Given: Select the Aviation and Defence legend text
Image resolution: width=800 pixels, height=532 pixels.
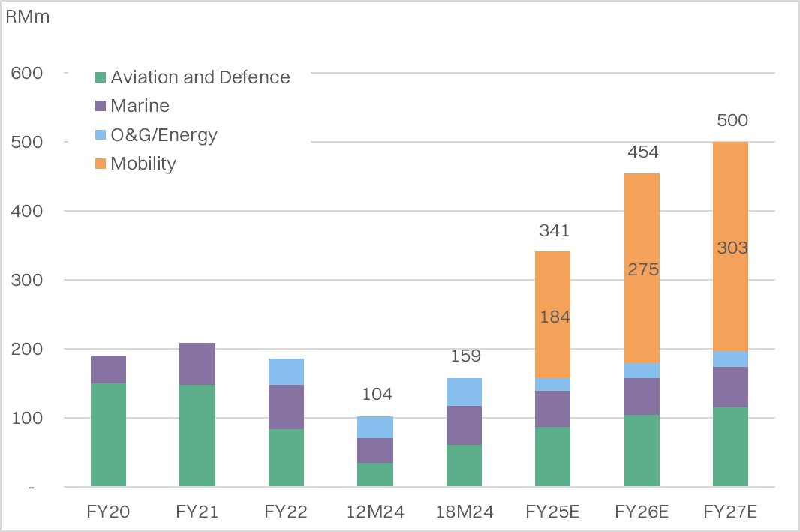Looking at the screenshot, I should coord(200,77).
